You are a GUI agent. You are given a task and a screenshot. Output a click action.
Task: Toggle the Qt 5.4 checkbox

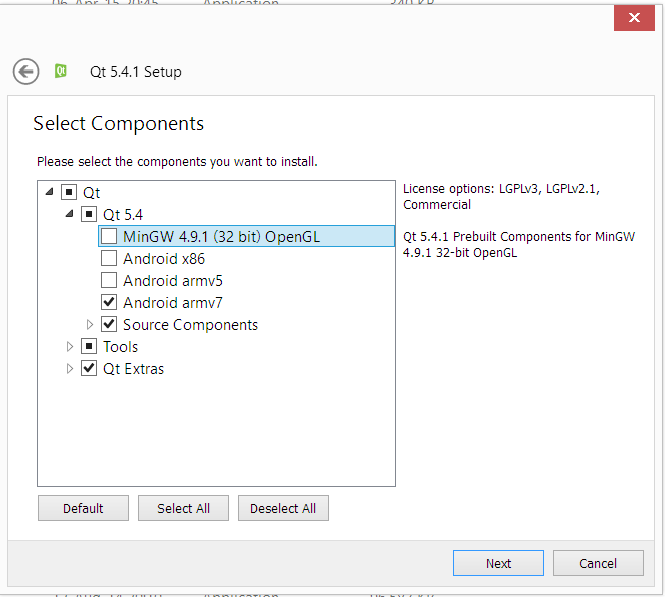89,214
